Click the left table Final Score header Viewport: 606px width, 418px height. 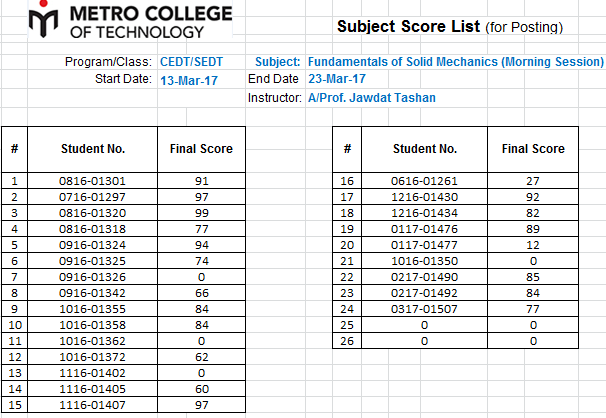[x=201, y=149]
